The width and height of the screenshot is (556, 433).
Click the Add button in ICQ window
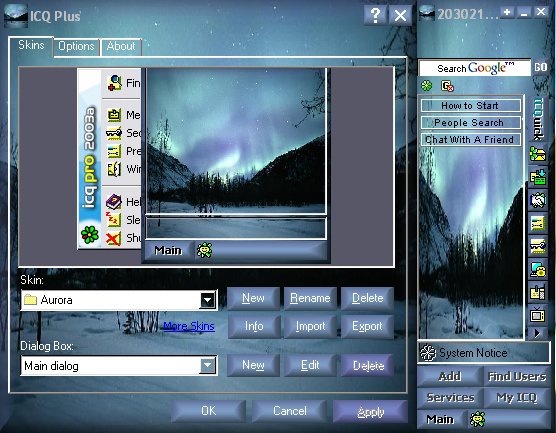point(450,376)
